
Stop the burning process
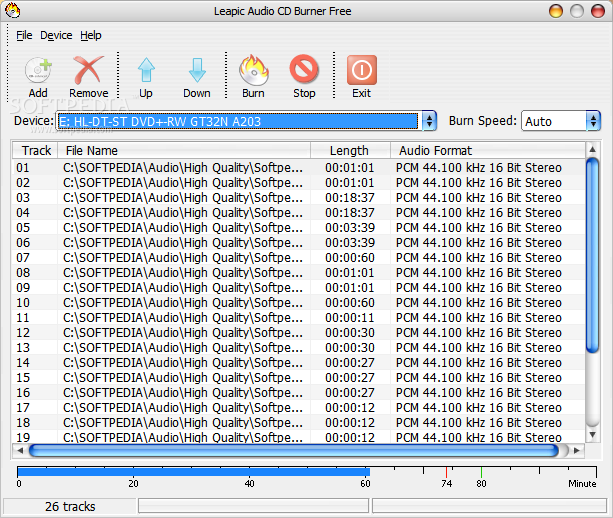pos(304,69)
